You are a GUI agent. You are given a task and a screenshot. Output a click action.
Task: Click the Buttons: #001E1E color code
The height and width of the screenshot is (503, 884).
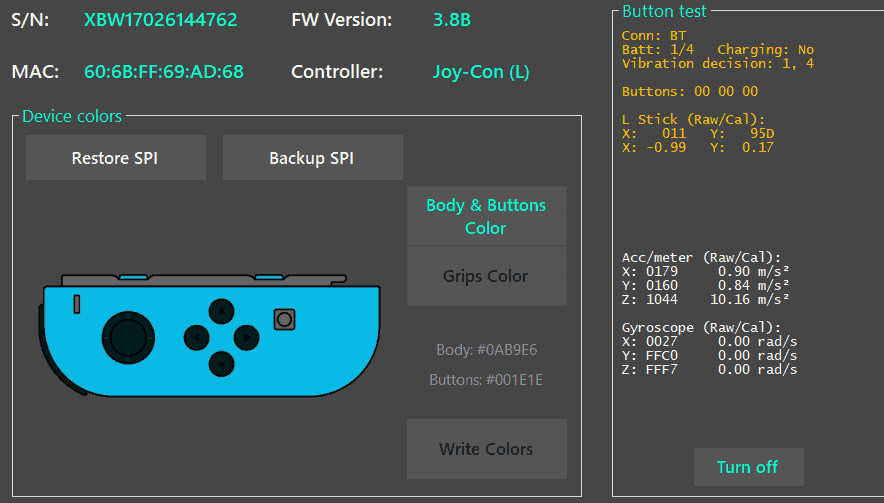tap(486, 380)
